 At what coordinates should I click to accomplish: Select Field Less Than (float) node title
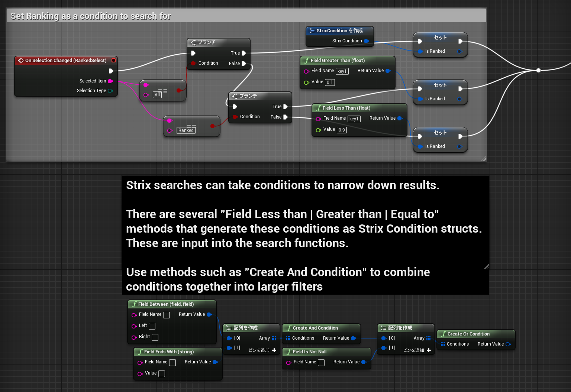coord(346,108)
